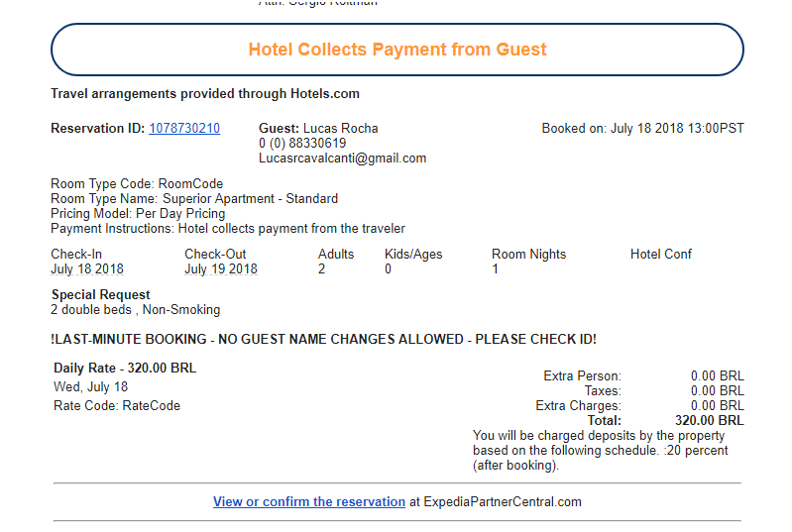Click the Daily Rate - 320.00 BRL heading
This screenshot has height=532, width=792.
pos(125,369)
